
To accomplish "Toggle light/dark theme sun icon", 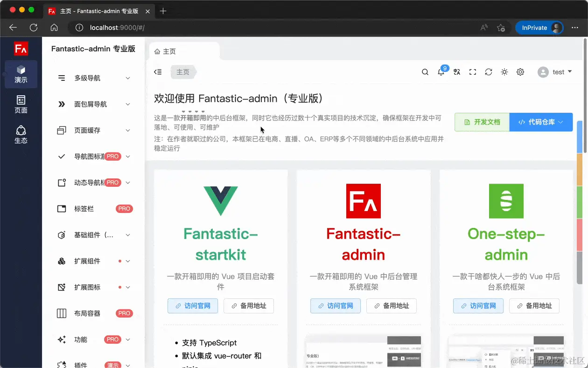I will 504,72.
